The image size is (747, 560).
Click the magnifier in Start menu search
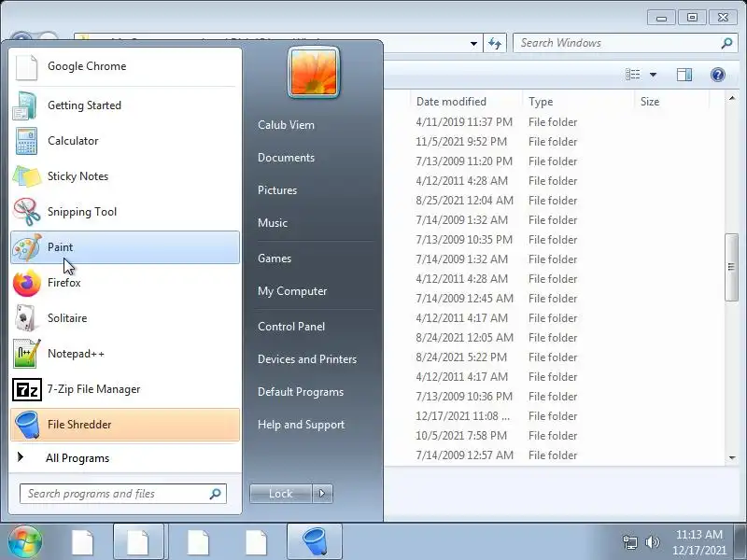(216, 494)
